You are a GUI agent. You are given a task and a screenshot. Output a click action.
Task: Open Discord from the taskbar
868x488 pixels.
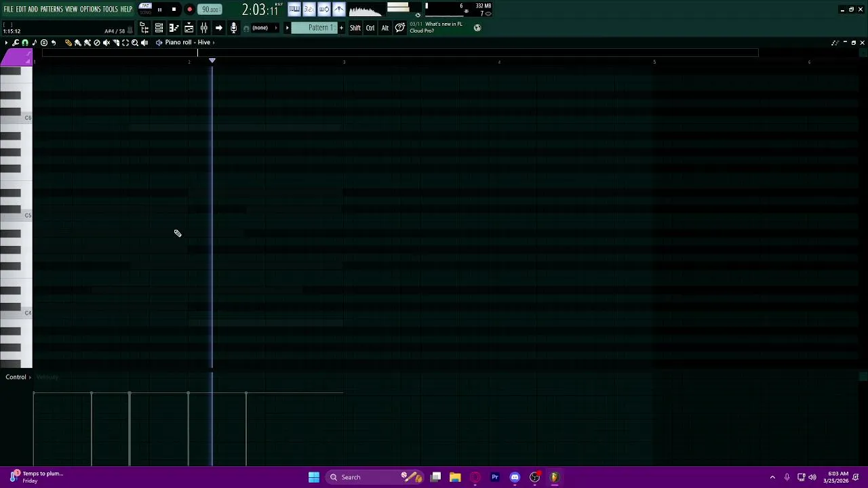(x=515, y=477)
